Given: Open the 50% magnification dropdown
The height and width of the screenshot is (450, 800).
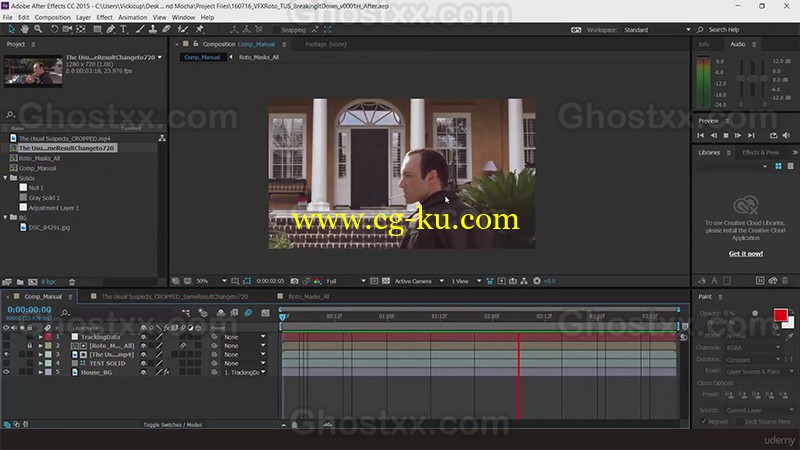Looking at the screenshot, I should [x=211, y=281].
